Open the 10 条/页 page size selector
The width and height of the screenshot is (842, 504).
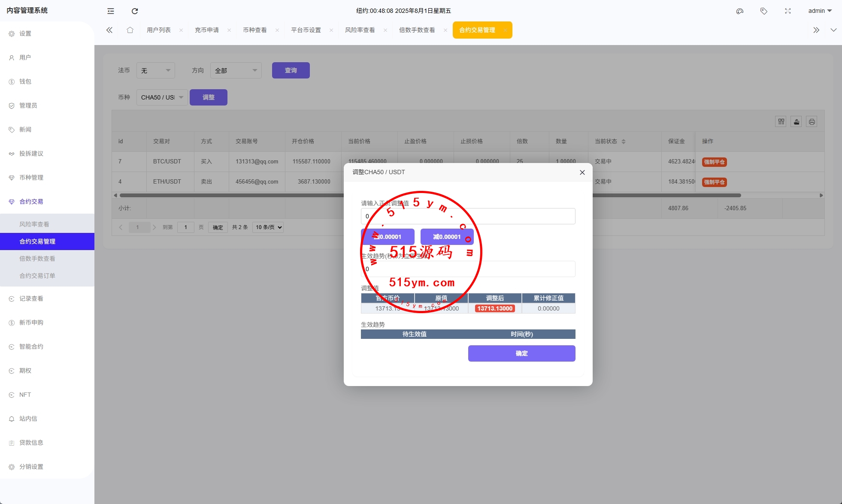click(x=268, y=227)
